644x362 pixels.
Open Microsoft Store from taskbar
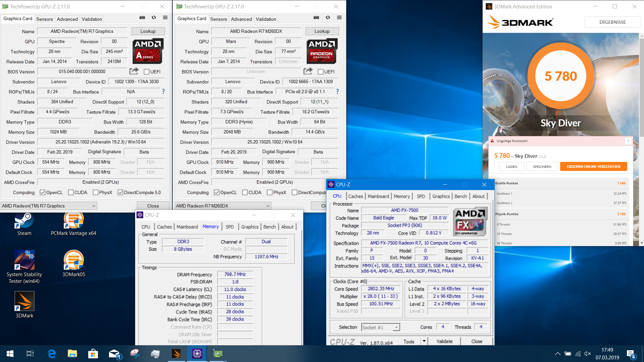point(93,354)
